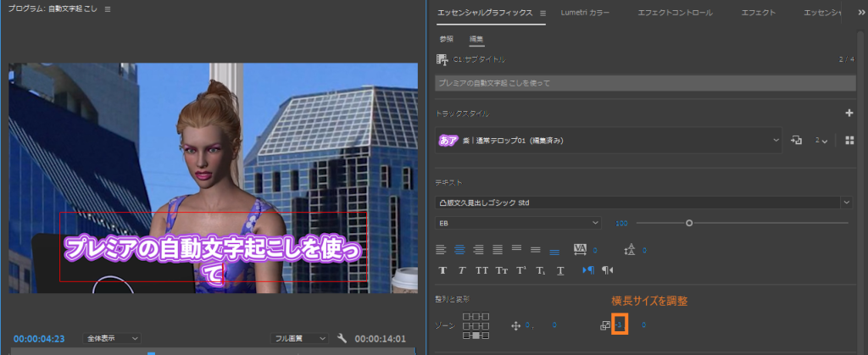The width and height of the screenshot is (868, 355).
Task: Open Program monitor wrench settings
Action: [x=342, y=338]
